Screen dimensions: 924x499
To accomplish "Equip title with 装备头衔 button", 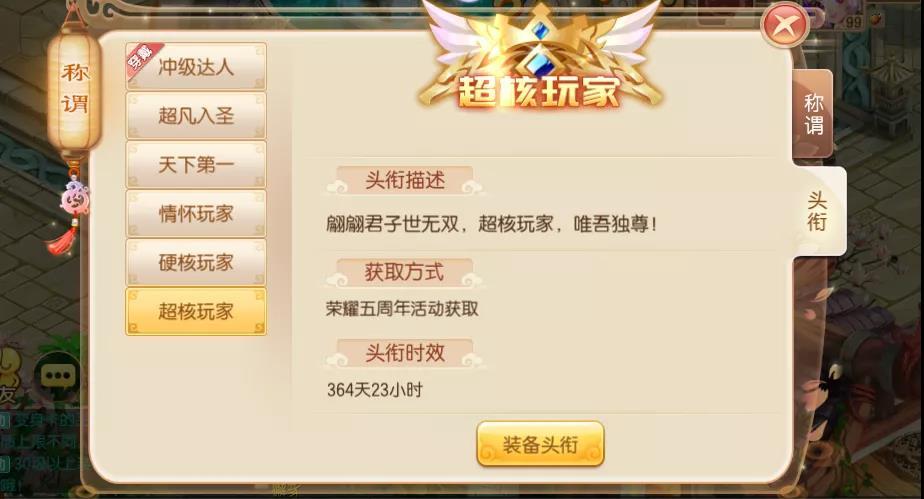I will [x=540, y=444].
